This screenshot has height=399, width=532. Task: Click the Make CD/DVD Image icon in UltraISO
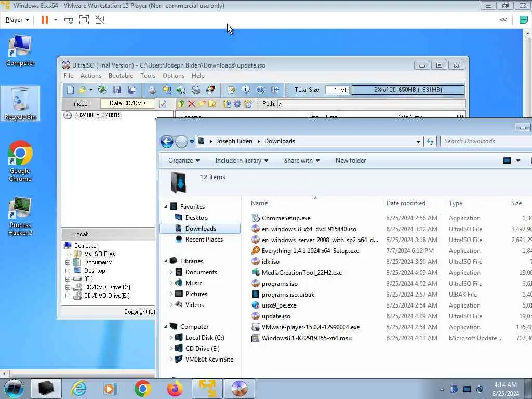(x=152, y=90)
